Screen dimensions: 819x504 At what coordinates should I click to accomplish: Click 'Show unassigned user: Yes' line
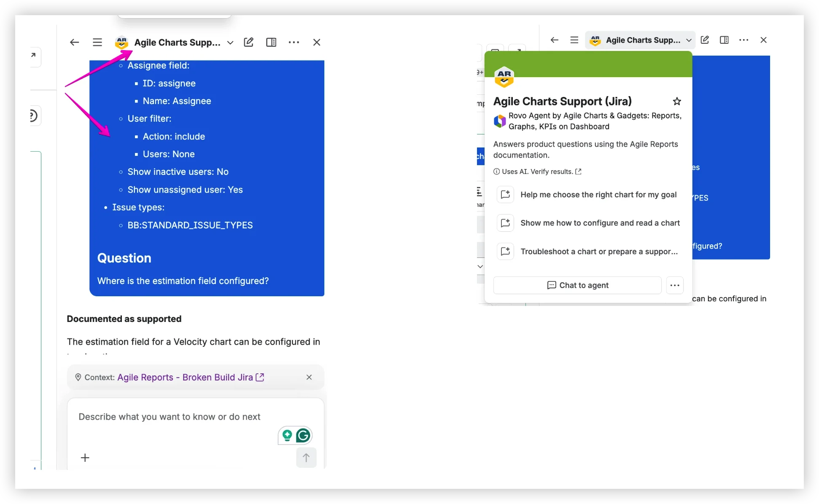185,190
